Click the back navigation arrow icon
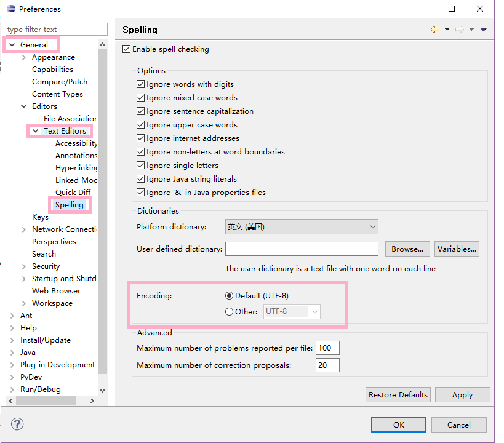Screen dimensions: 504x443 pos(435,30)
